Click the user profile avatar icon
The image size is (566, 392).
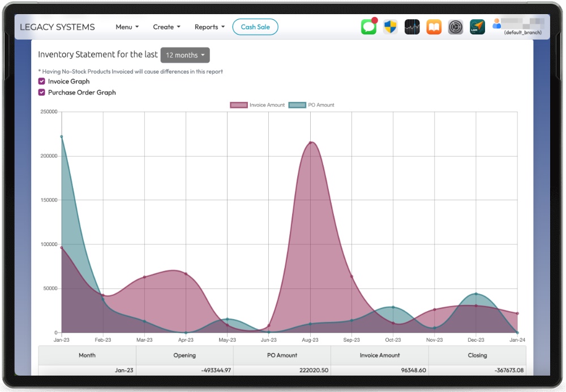coord(497,24)
